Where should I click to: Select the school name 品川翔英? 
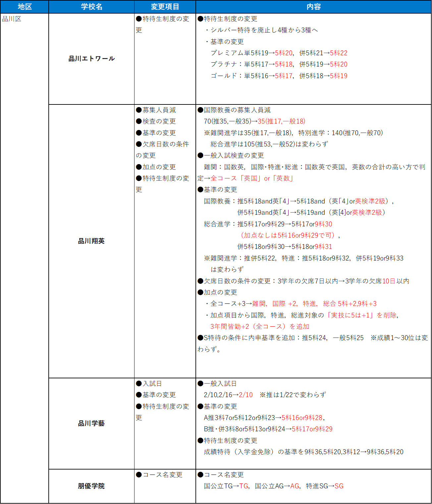coord(91,241)
